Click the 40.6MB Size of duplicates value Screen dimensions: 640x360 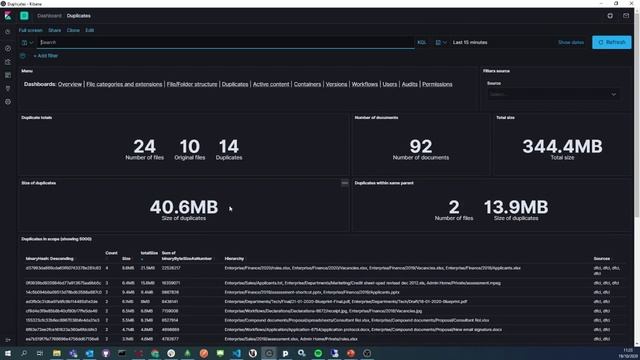[x=184, y=207]
